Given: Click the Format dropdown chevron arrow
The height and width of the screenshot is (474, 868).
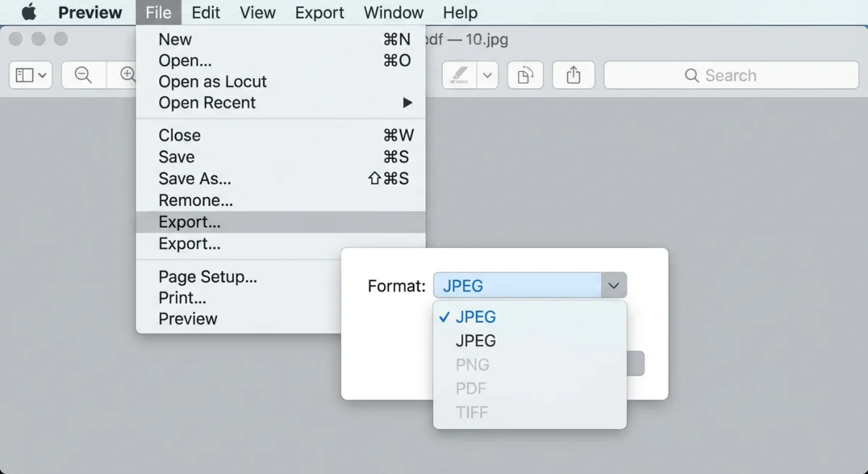Looking at the screenshot, I should 613,285.
